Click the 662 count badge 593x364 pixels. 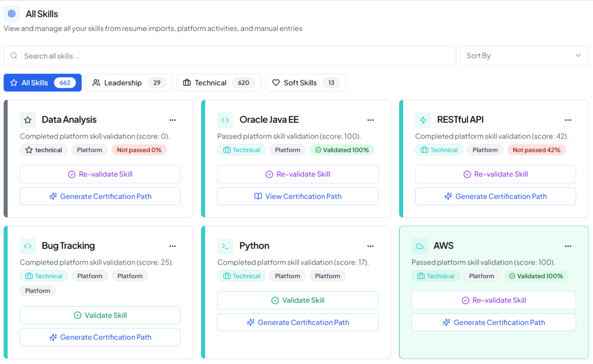pos(65,83)
